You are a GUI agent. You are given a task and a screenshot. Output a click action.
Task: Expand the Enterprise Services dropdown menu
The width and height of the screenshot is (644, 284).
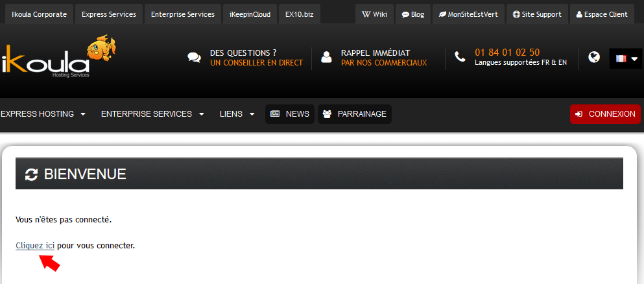pos(152,114)
